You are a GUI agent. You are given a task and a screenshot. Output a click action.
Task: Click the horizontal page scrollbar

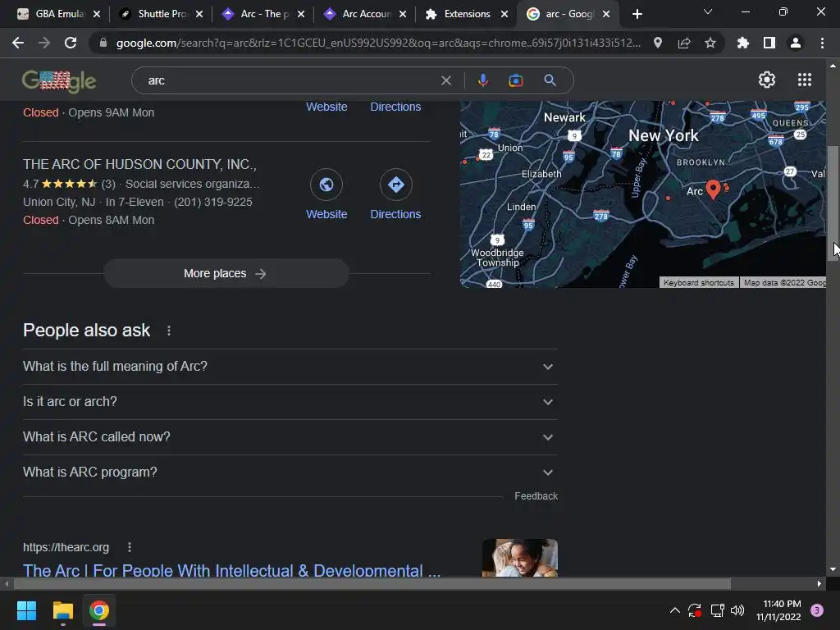pos(372,583)
